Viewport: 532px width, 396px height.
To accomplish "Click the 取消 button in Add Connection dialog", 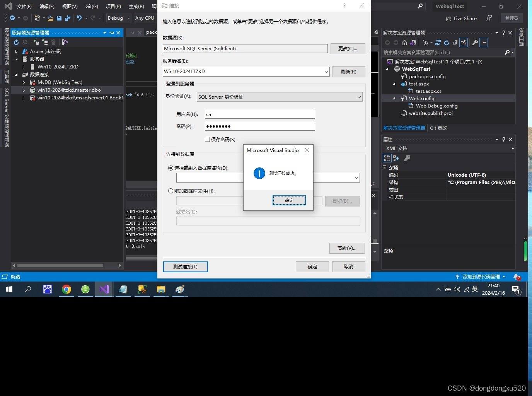I will [348, 267].
